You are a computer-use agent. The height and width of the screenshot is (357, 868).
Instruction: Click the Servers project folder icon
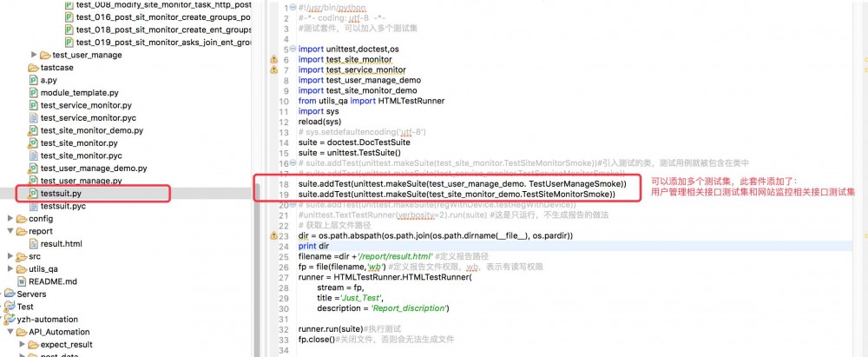point(10,294)
